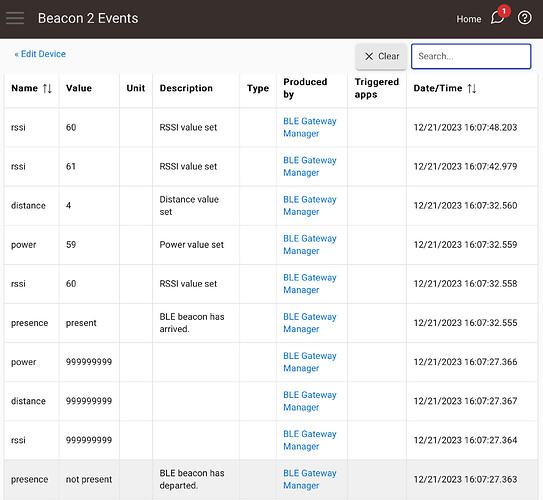Click the Value column header
543x500 pixels.
click(79, 88)
